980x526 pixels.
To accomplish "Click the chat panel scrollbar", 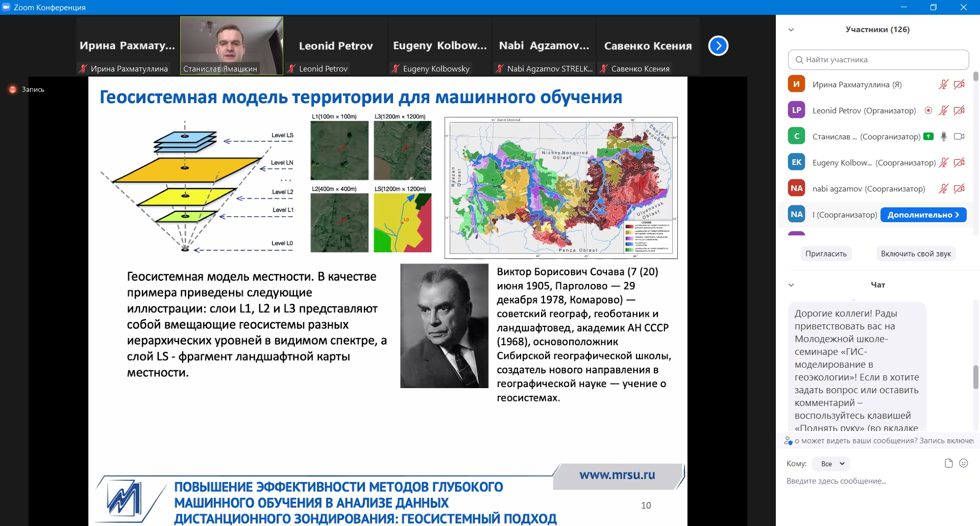I will click(975, 377).
